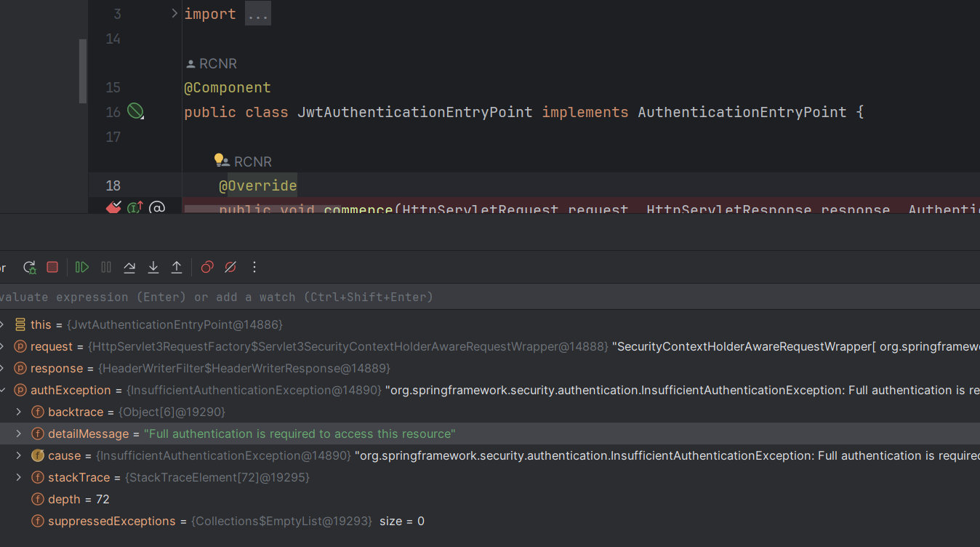Click the JwtAuthenticationEntryPoint class name
Viewport: 980px width, 547px height.
415,112
